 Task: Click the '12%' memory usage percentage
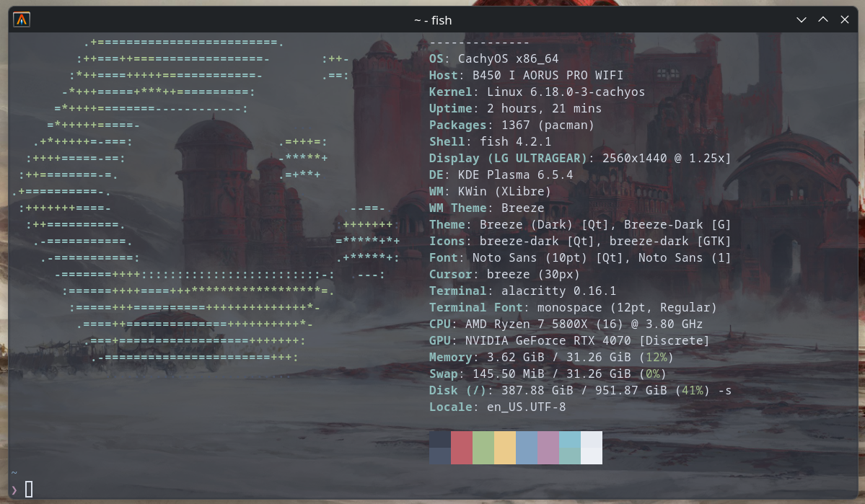point(656,358)
